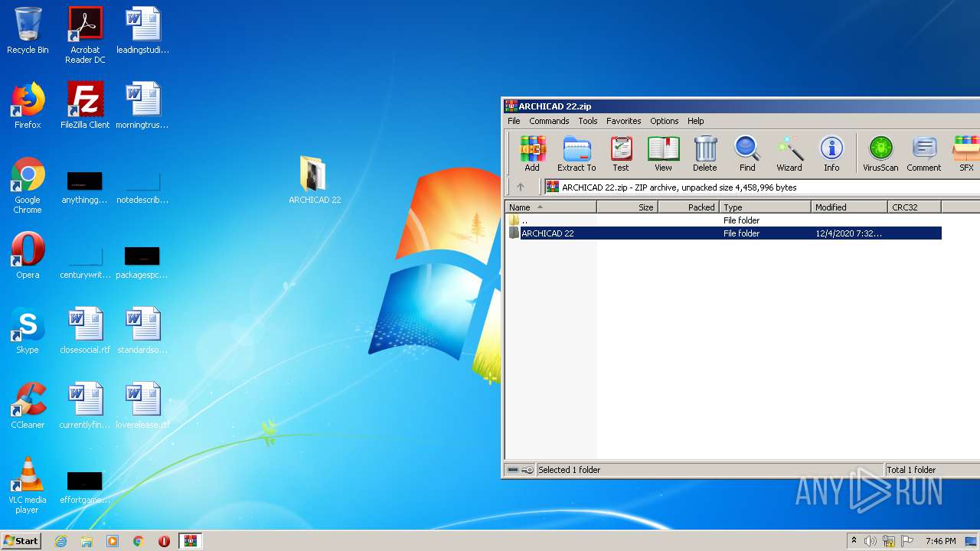The height and width of the screenshot is (551, 980).
Task: Open the Options menu
Action: (x=665, y=121)
